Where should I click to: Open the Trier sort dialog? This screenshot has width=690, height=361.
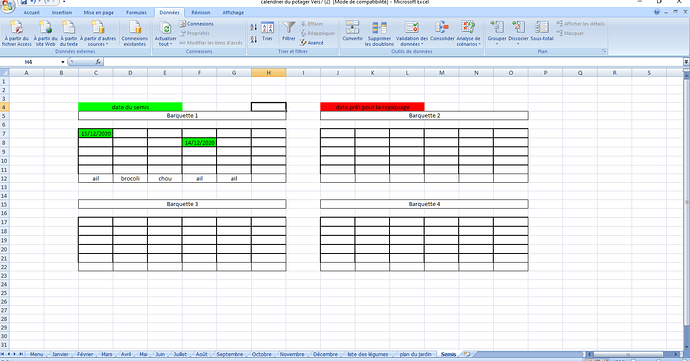(x=268, y=32)
